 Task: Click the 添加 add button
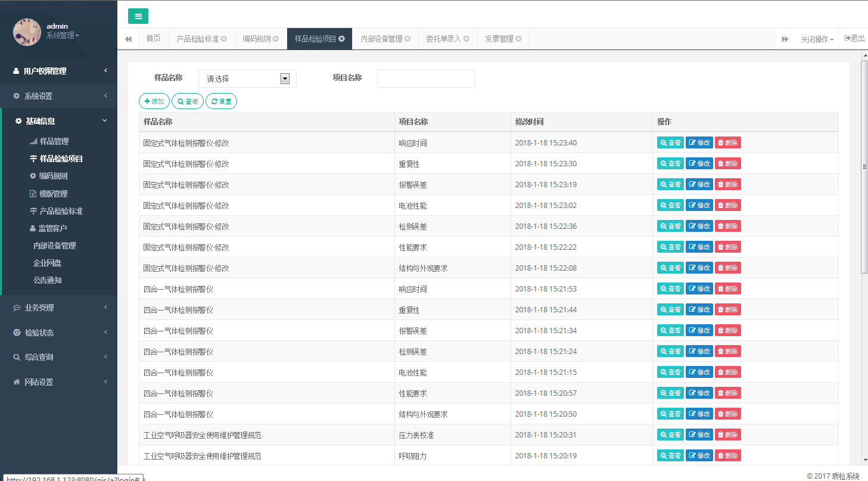click(x=154, y=101)
